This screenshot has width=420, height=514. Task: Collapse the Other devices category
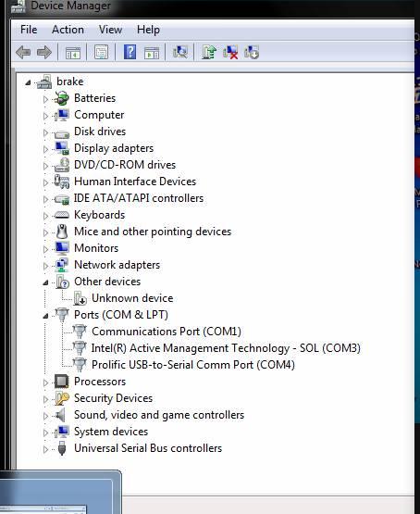tap(45, 282)
